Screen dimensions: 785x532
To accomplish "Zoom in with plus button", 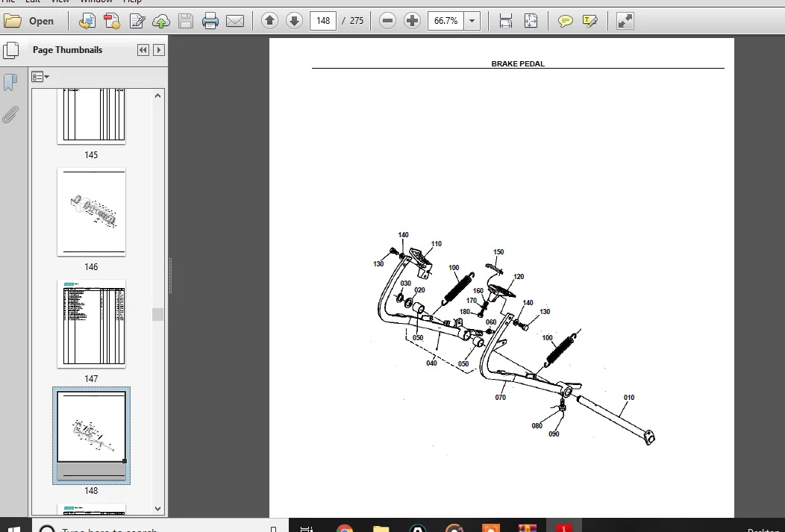I will [x=412, y=21].
